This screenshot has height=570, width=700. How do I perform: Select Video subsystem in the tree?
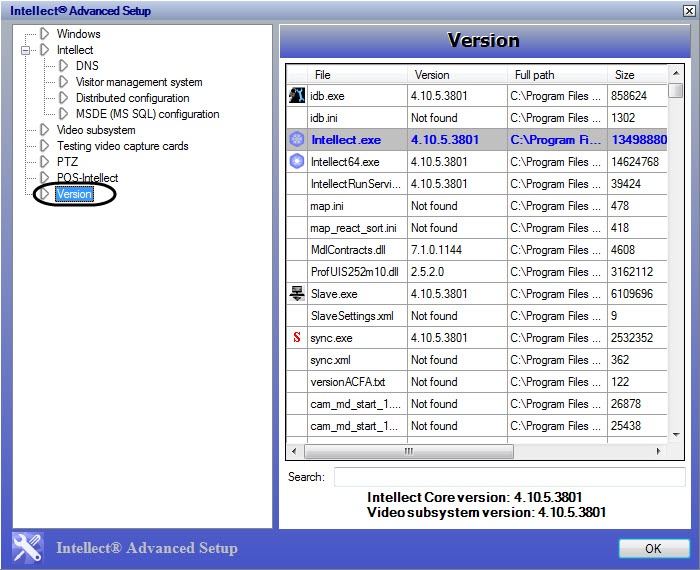[x=96, y=130]
